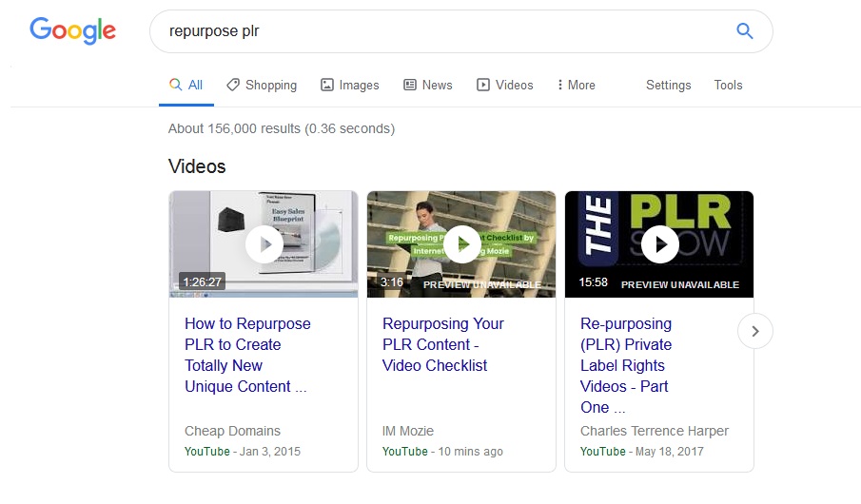Click 'Charles Terrence Harper' channel name

pos(655,431)
